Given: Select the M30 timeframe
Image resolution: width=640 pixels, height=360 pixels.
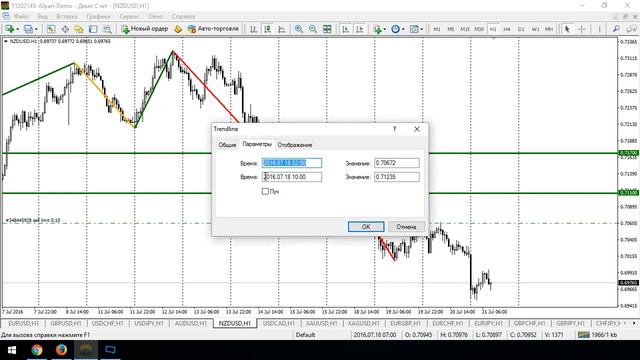Looking at the screenshot, I should click(479, 29).
